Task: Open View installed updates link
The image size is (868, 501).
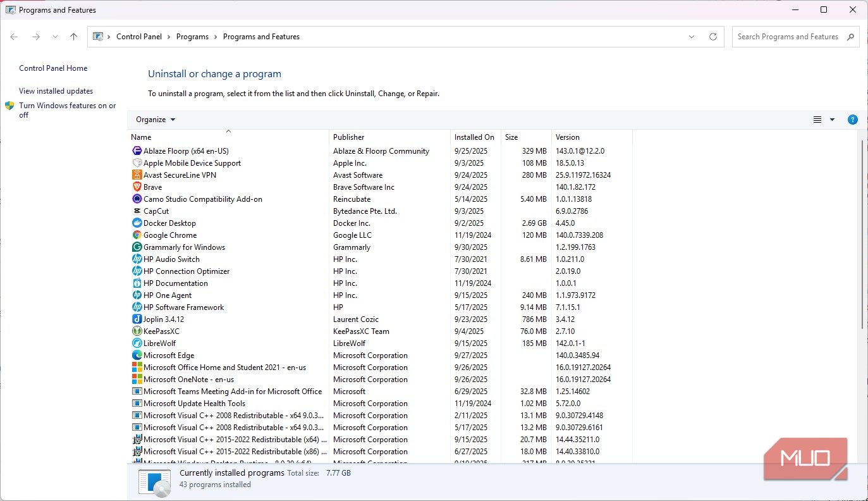Action: [56, 91]
